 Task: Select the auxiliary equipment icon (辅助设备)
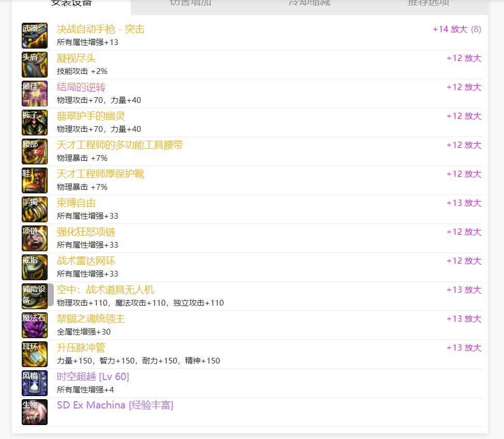tap(35, 296)
